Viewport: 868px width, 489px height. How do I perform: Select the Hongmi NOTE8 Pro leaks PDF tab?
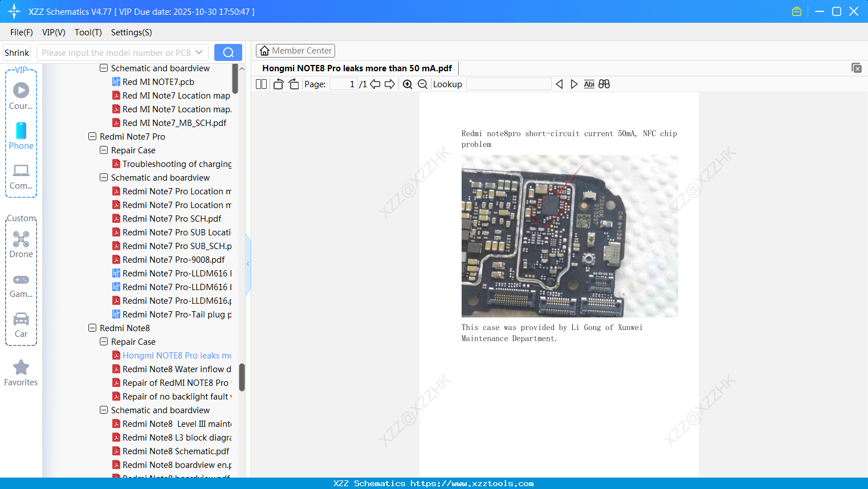pos(357,68)
